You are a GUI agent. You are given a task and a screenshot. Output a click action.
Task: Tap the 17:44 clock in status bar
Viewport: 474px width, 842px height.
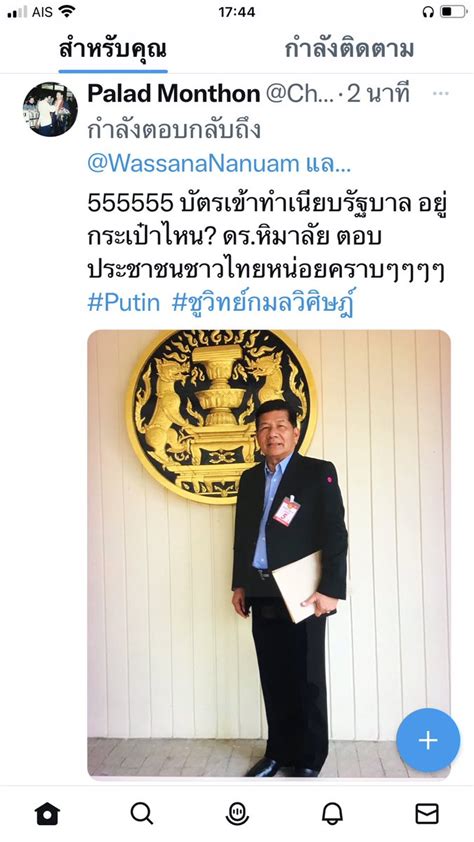237,12
